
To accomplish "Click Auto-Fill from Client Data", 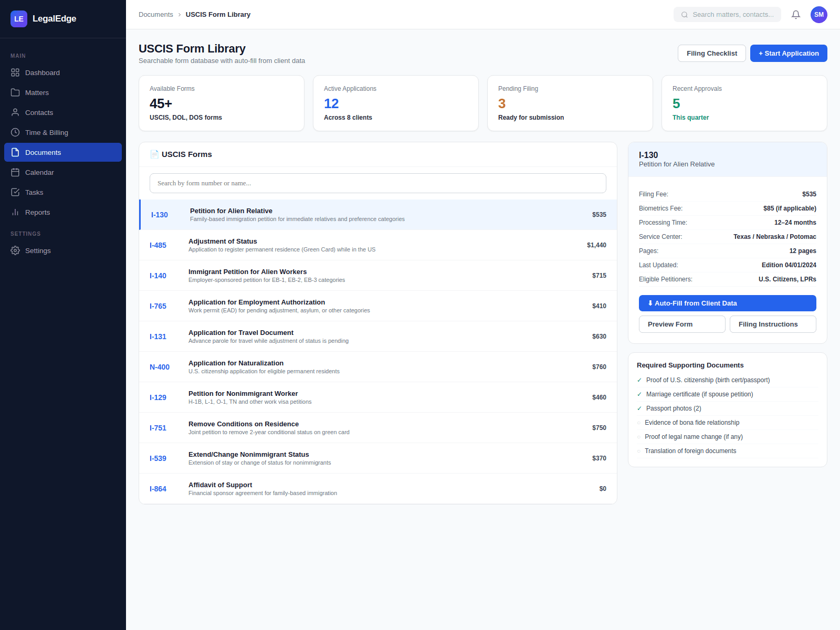I will point(728,303).
